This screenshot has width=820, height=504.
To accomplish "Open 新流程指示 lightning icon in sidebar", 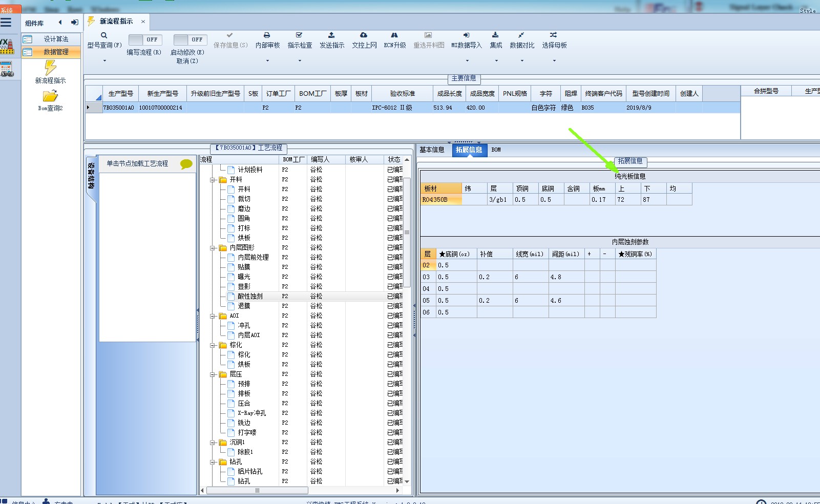I will (x=50, y=67).
